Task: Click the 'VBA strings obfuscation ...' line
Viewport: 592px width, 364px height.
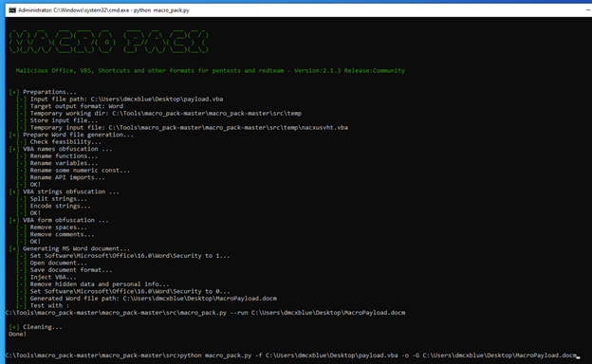Action: coord(64,191)
